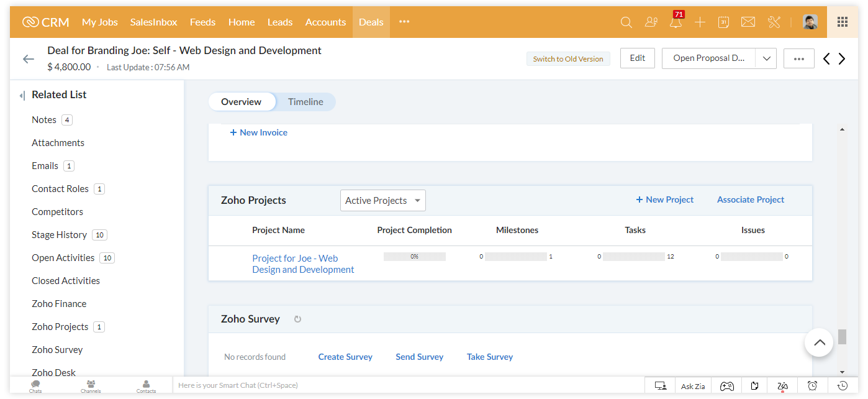Open the Home menu
868x399 pixels.
pyautogui.click(x=242, y=22)
